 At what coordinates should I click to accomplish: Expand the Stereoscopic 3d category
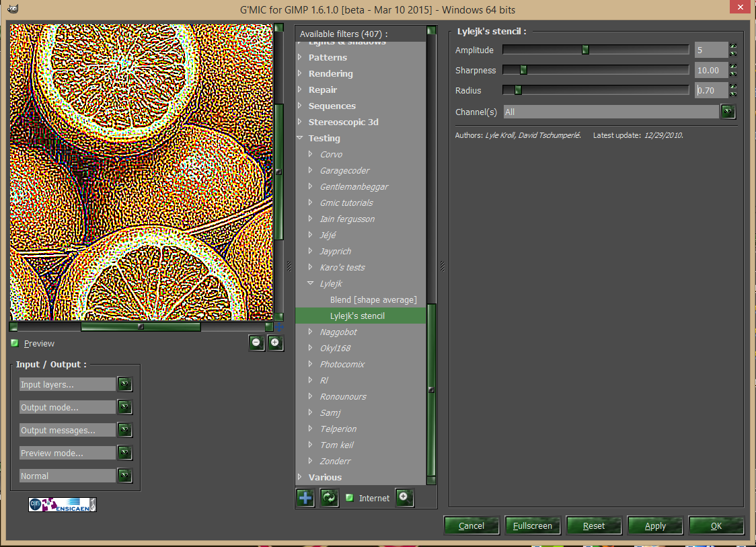[300, 122]
